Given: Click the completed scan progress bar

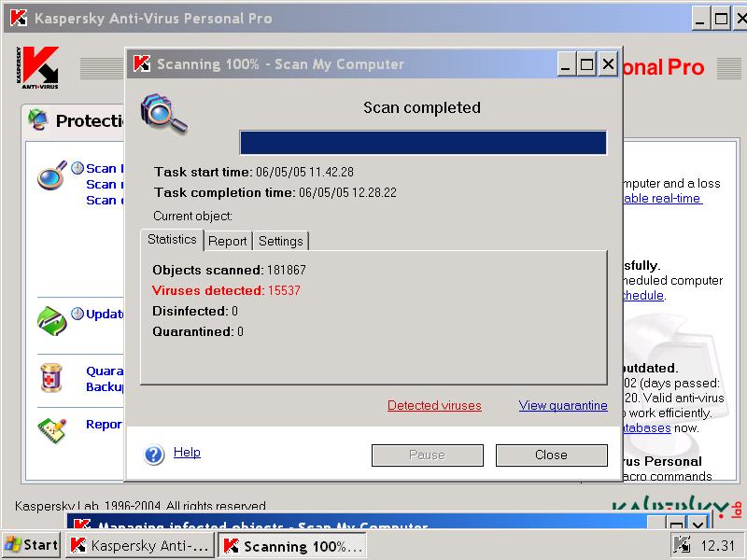Looking at the screenshot, I should [423, 143].
